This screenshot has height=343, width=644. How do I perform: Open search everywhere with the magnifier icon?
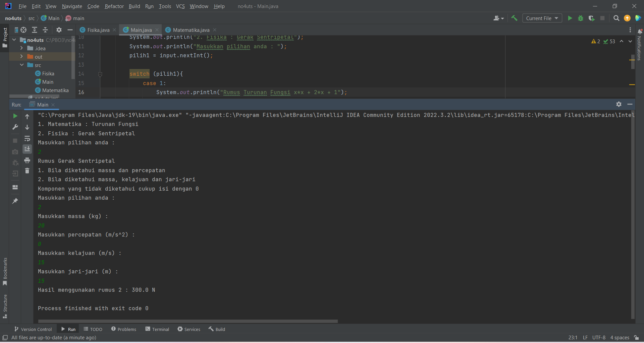click(x=616, y=18)
